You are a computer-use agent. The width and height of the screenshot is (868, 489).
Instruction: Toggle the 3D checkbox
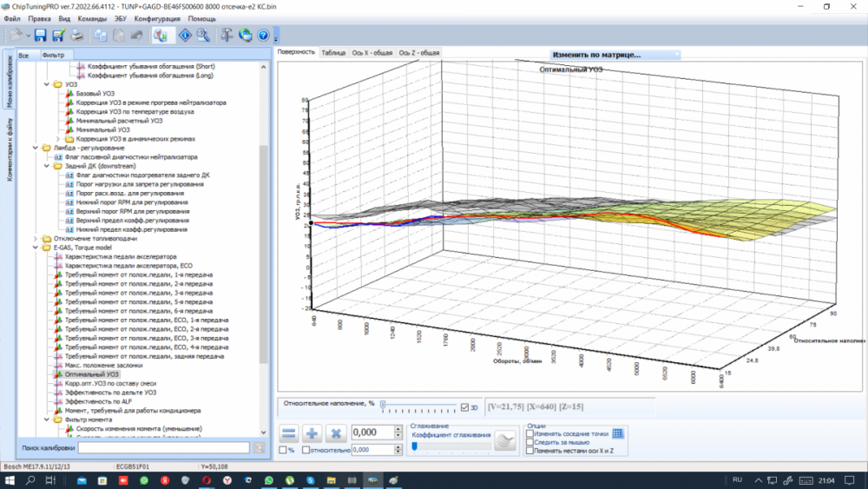465,406
